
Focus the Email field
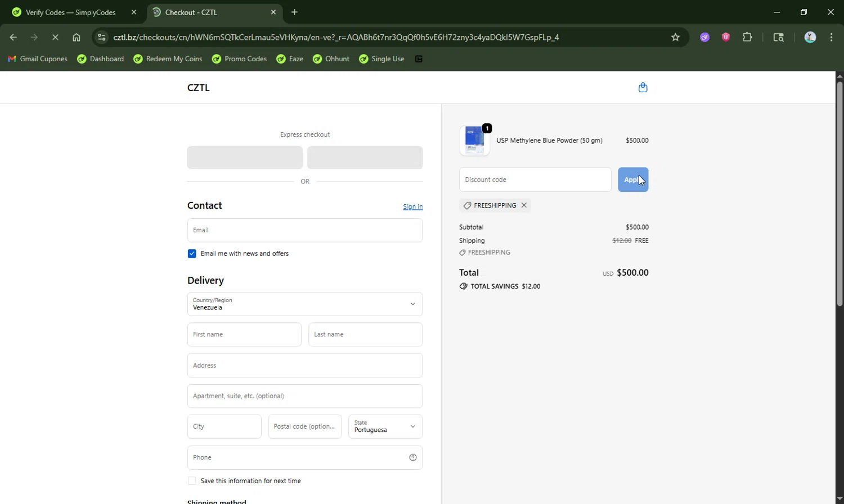pos(305,230)
